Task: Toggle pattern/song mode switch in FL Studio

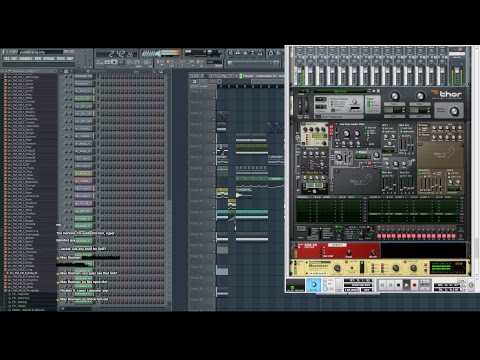Action: [99, 62]
